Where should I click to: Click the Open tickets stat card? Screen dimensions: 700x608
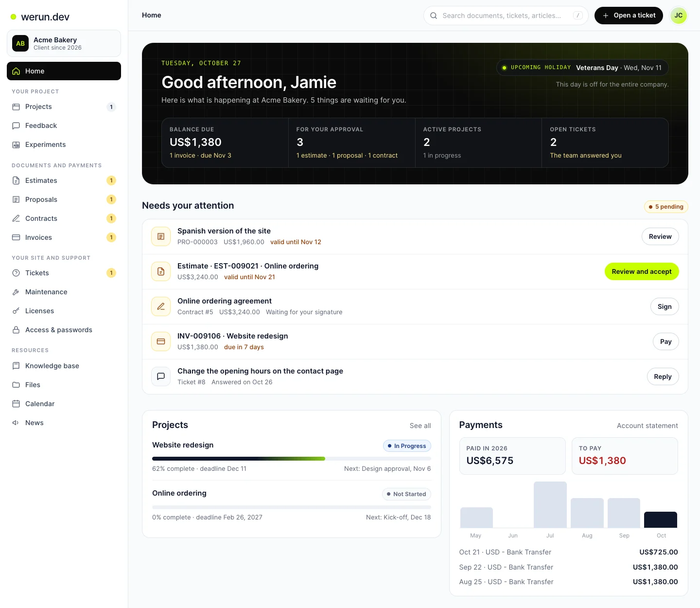tap(605, 143)
